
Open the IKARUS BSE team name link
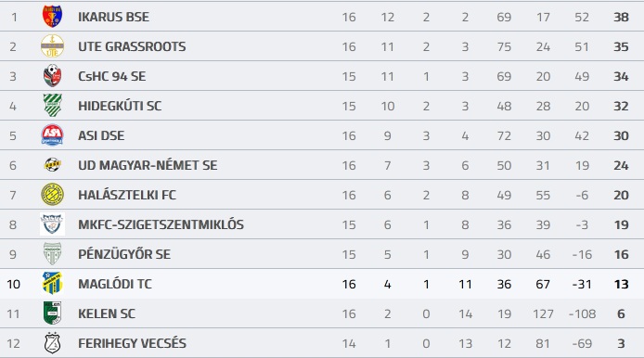[114, 17]
